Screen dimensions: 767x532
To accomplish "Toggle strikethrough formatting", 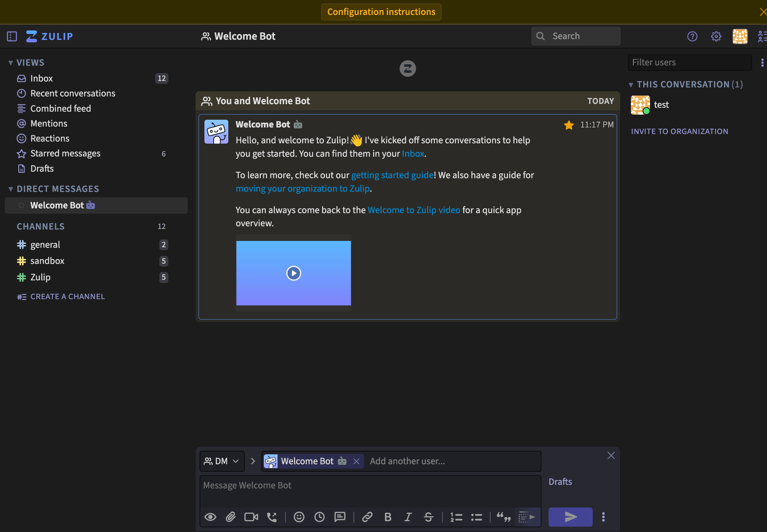I will 429,517.
